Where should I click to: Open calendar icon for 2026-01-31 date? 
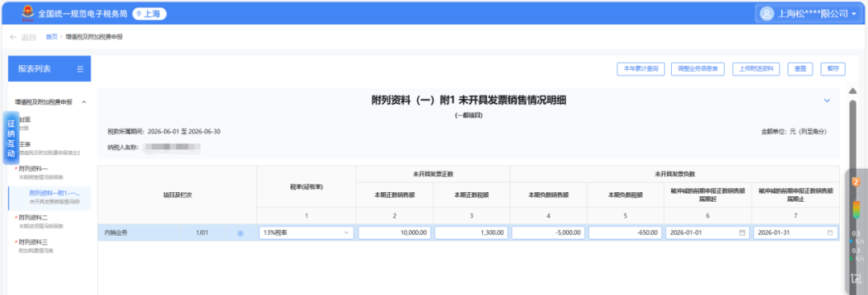point(829,233)
